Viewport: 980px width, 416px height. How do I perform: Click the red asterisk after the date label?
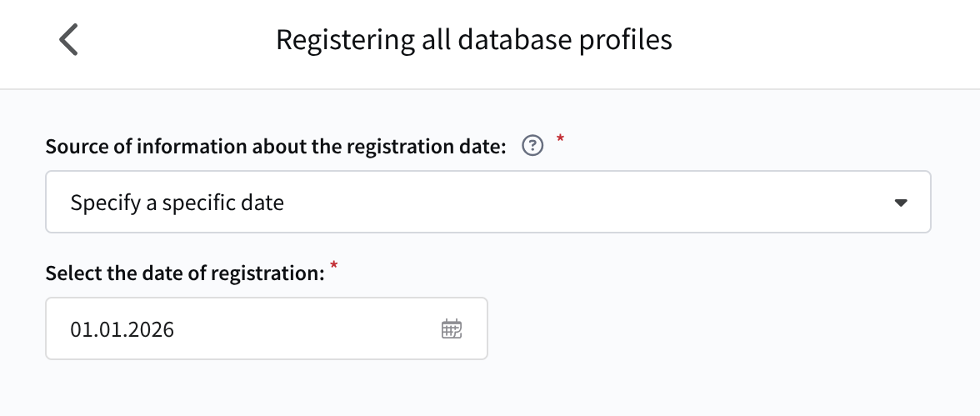pyautogui.click(x=334, y=267)
